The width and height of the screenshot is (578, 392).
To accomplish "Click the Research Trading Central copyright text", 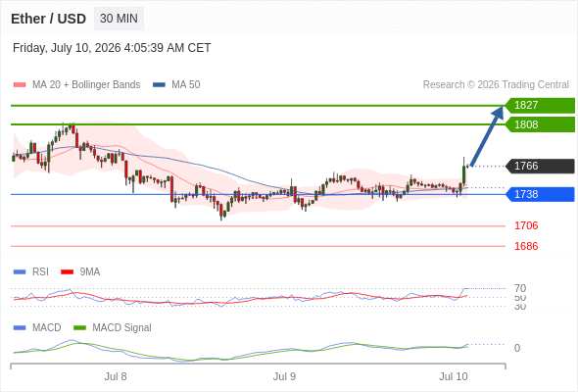I will pyautogui.click(x=496, y=85).
